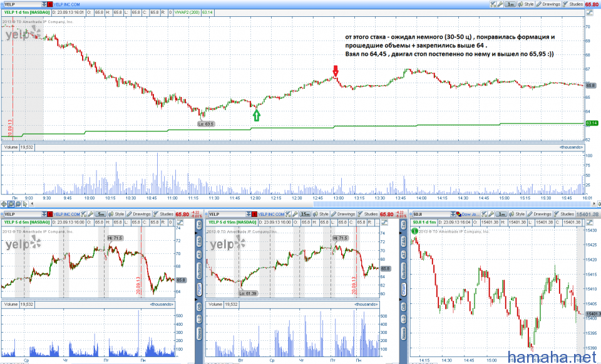Open Studies menu on $DJI chart
Image resolution: width=601 pixels, height=364 pixels.
tap(564, 215)
